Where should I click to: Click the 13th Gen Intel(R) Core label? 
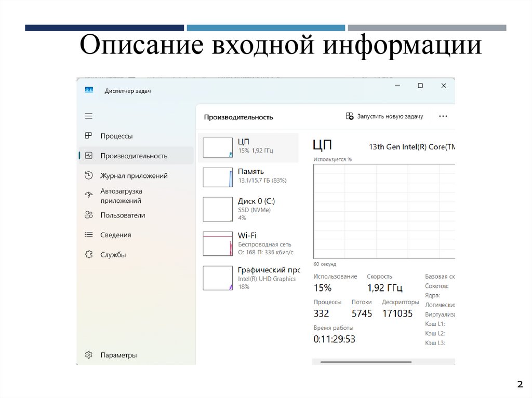pyautogui.click(x=411, y=147)
